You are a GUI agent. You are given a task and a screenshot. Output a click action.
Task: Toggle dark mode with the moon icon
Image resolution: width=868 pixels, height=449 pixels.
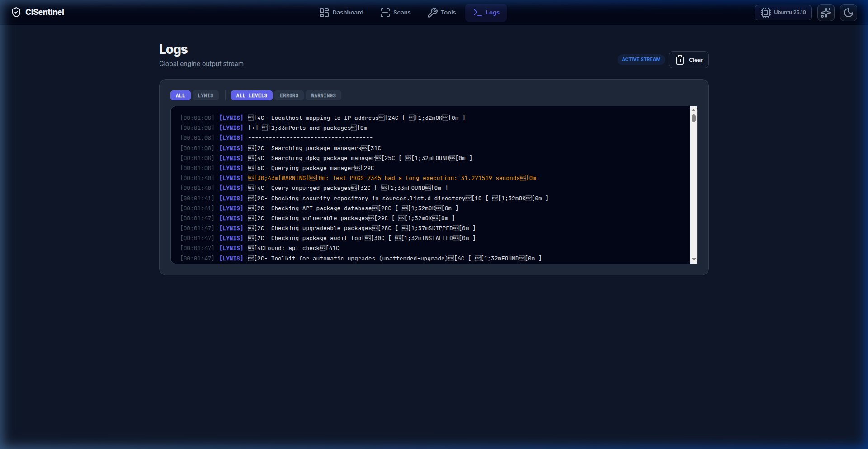click(849, 13)
